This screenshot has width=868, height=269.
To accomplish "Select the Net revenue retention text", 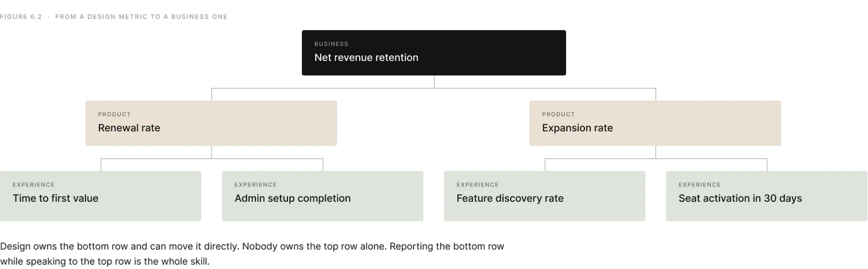I will [366, 57].
